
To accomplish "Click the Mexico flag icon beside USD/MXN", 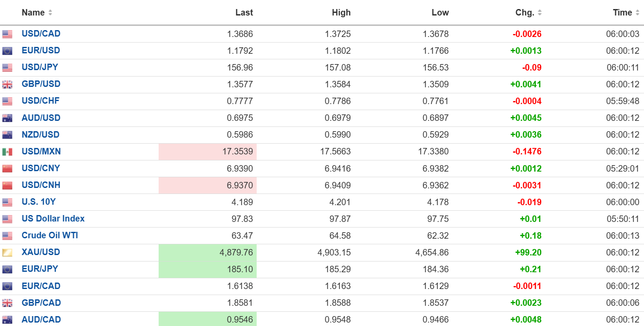I will pos(7,152).
